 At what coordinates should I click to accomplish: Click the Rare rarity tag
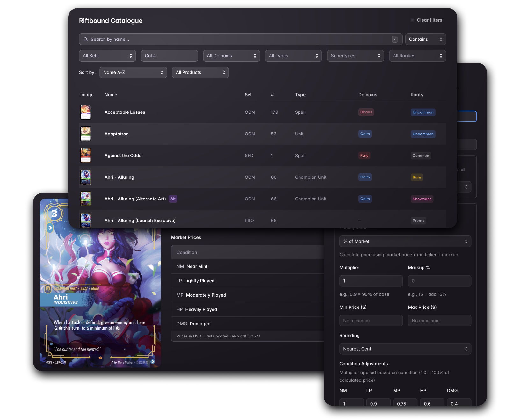pos(417,177)
